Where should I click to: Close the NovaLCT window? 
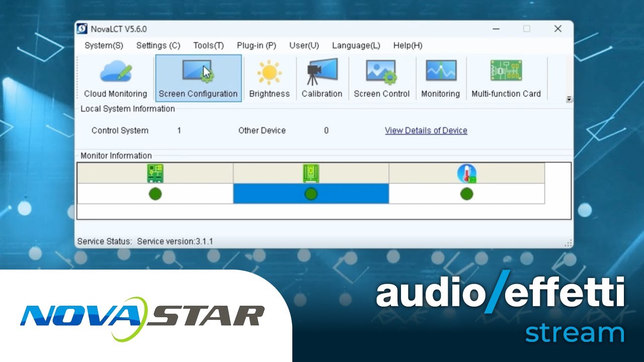point(557,29)
